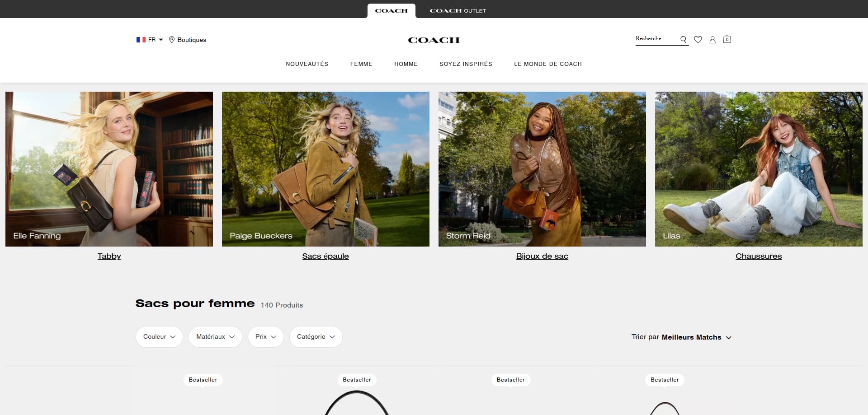Expand the Matériaux filter
This screenshot has height=415, width=868.
click(x=215, y=337)
